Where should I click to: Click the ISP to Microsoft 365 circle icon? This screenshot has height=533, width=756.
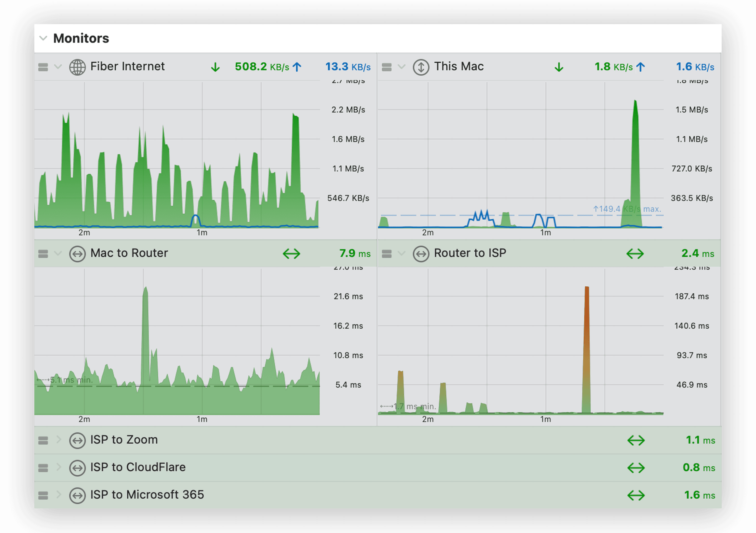click(77, 495)
